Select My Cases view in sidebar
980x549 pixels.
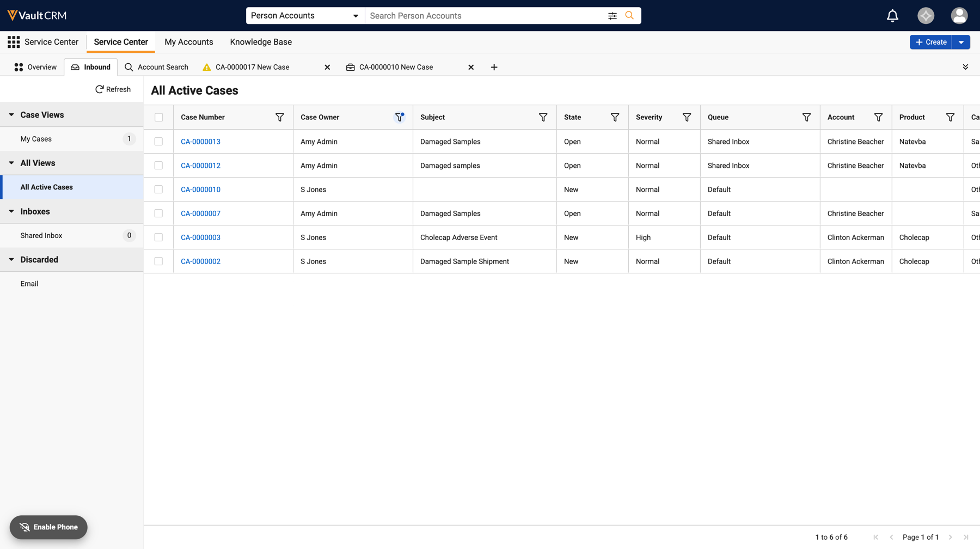coord(72,139)
